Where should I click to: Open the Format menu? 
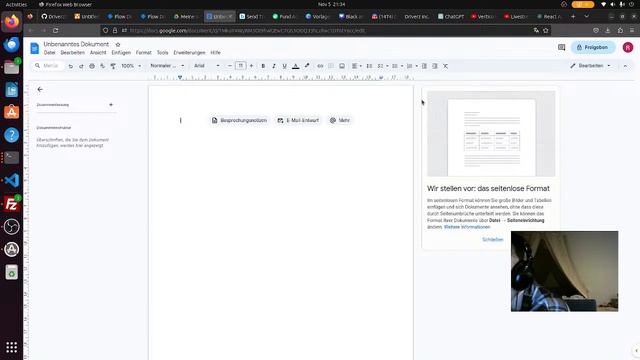[144, 53]
